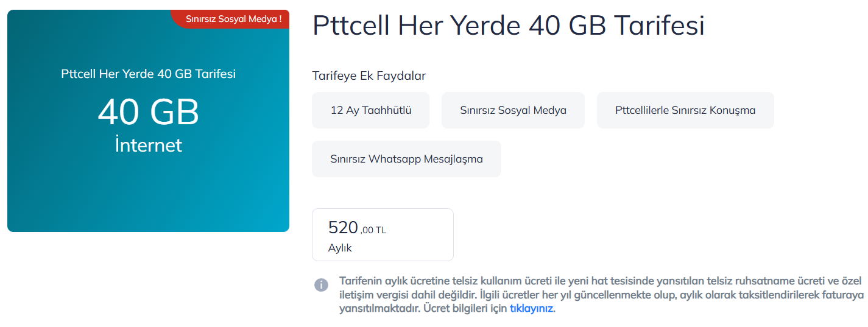Click the Tarifeye Ek Faydalar section label
This screenshot has height=327, width=868.
click(x=369, y=76)
